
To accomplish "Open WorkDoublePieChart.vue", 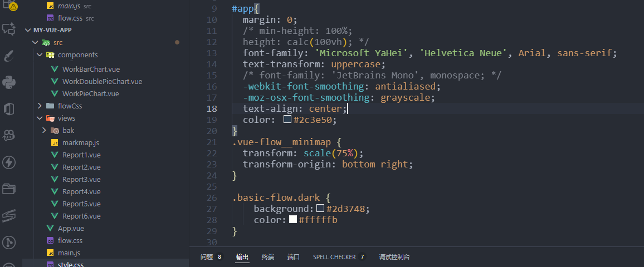I will 103,82.
